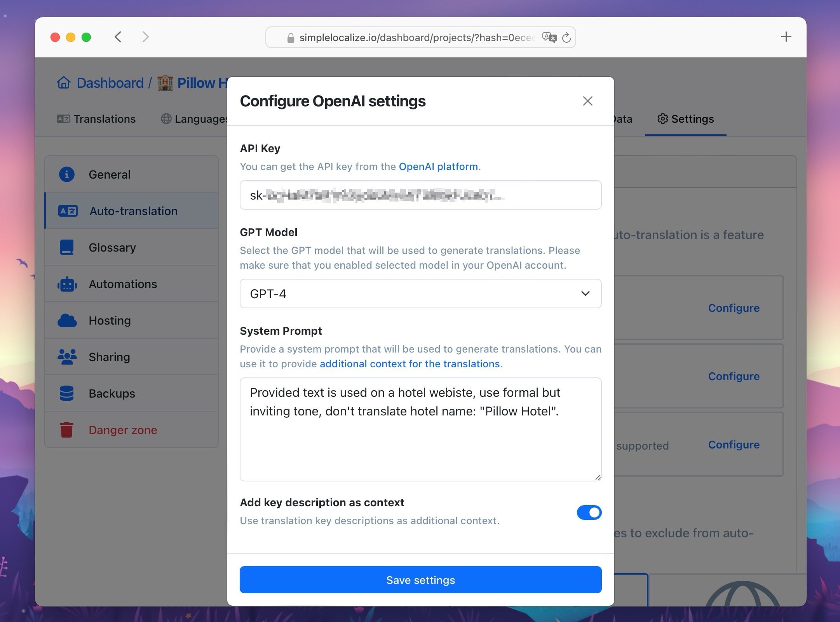This screenshot has width=840, height=622.
Task: Switch to the Translations tab
Action: tap(96, 119)
